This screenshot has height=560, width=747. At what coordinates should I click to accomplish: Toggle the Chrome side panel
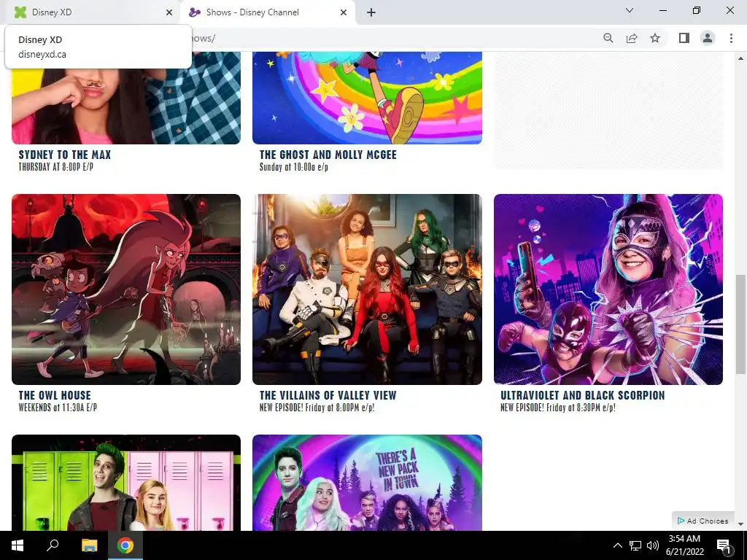[x=684, y=38]
